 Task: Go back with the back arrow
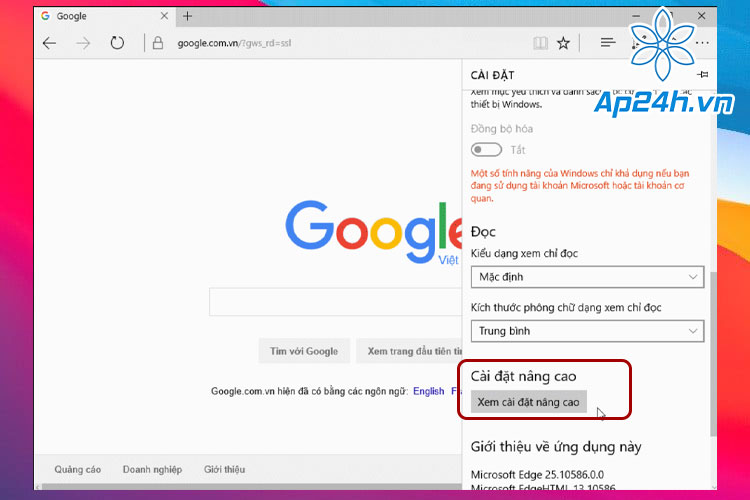[49, 44]
